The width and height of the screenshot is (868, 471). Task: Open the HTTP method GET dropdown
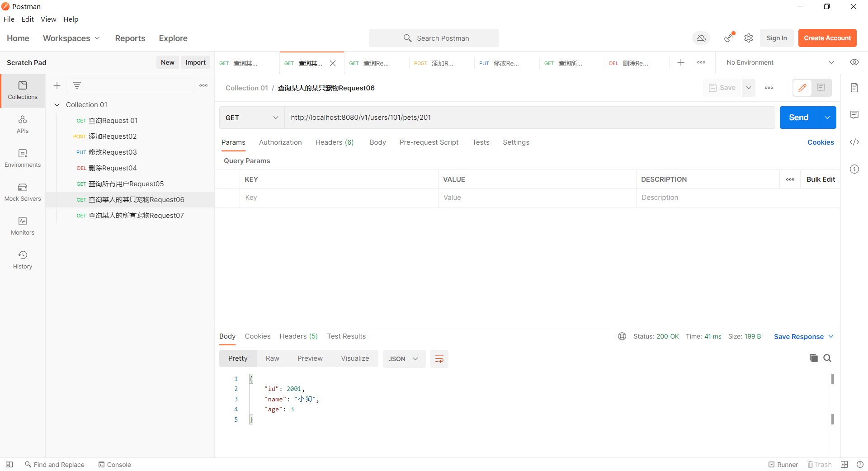pyautogui.click(x=252, y=118)
